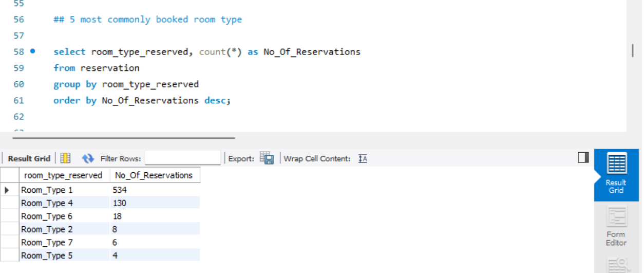Select the cell showing 534 reservations
The image size is (644, 273).
click(x=120, y=190)
